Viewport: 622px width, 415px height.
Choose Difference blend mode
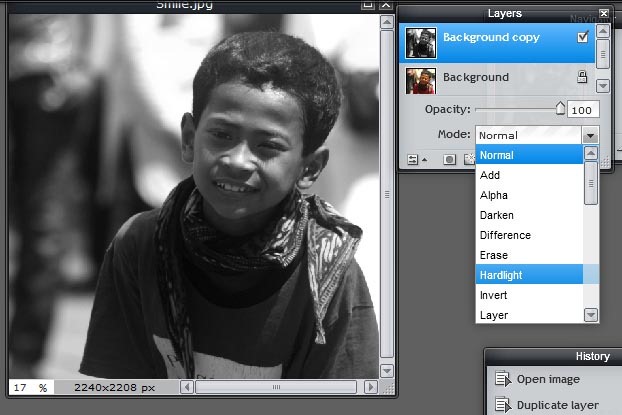point(529,235)
